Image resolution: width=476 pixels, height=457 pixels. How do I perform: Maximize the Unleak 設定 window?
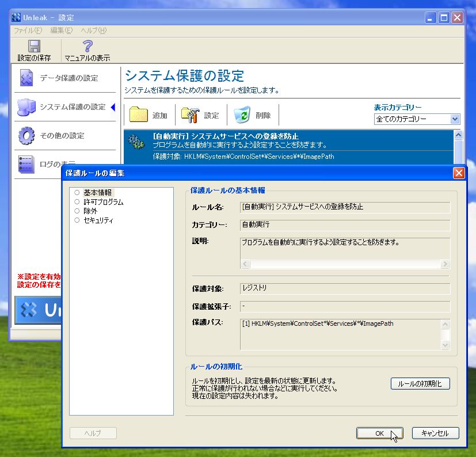point(444,18)
